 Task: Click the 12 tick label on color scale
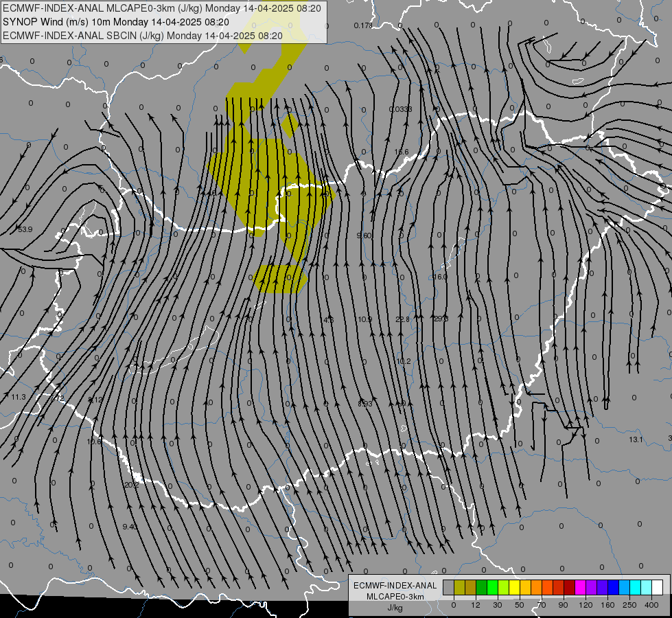point(476,605)
